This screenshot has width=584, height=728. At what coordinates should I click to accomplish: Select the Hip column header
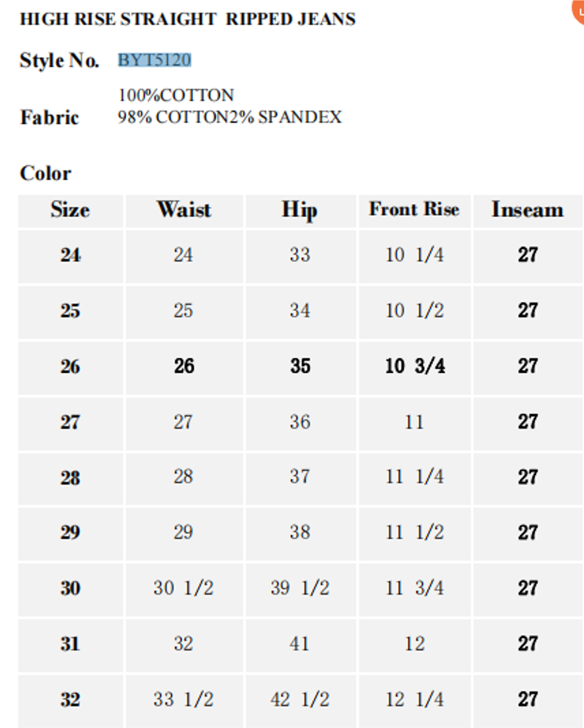point(300,210)
